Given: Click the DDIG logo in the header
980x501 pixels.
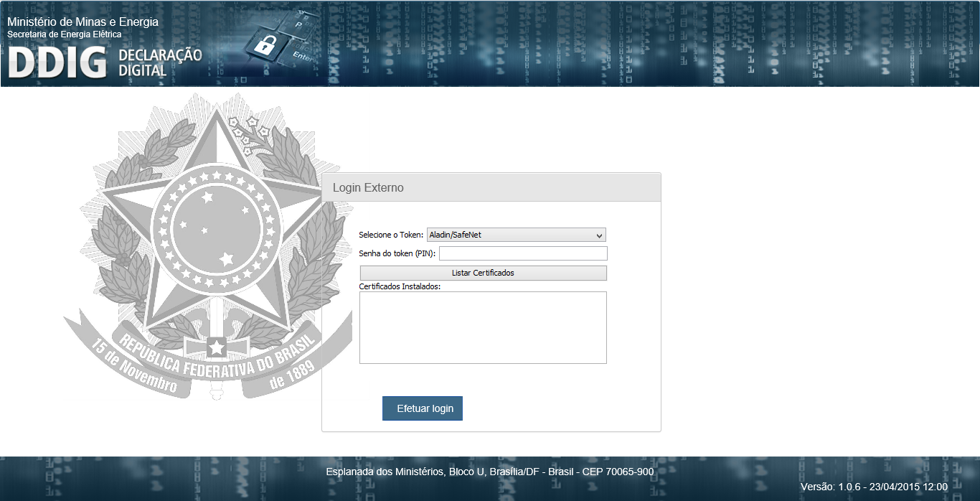Looking at the screenshot, I should (57, 64).
